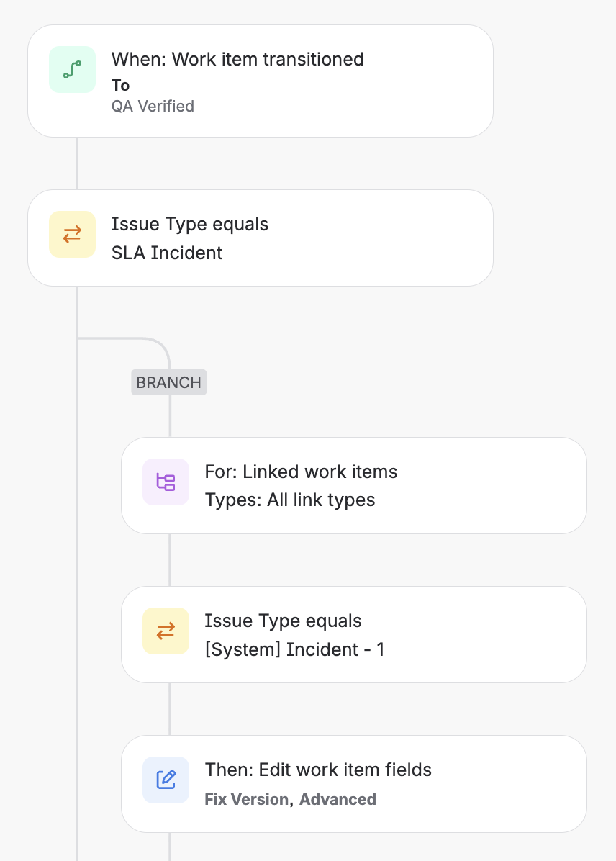Click the condition icon beside SLA Incident
The height and width of the screenshot is (861, 616).
tap(73, 235)
